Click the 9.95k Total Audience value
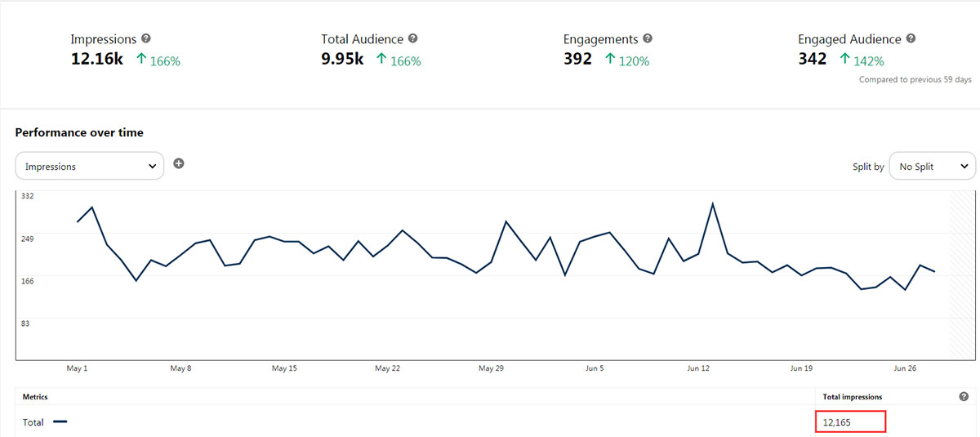Image resolution: width=980 pixels, height=437 pixels. (x=342, y=59)
